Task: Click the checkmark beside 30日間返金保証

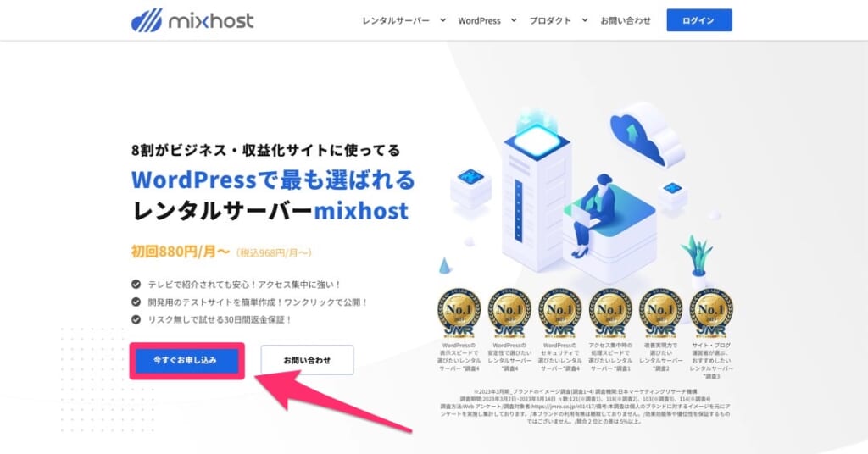Action: pos(136,319)
